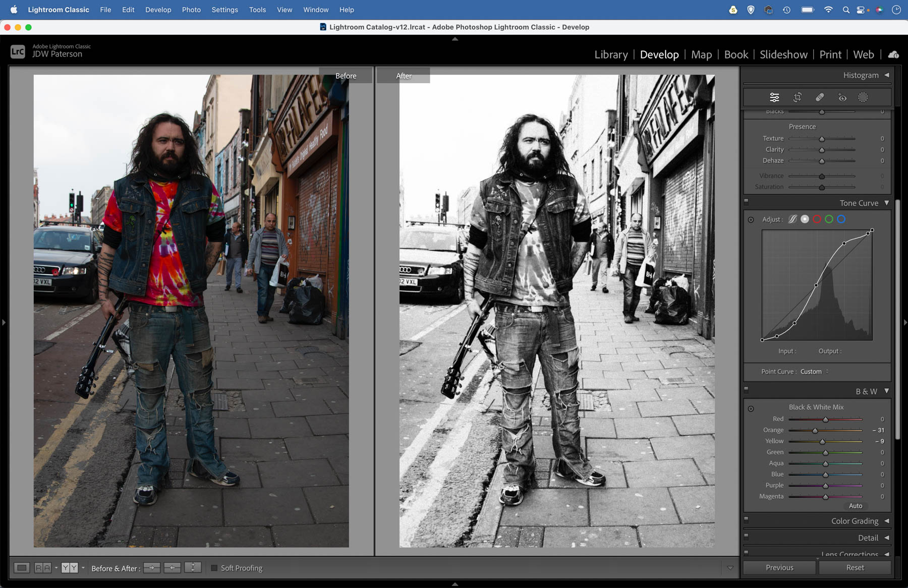The height and width of the screenshot is (588, 908).
Task: Activate the Red Eye correction tool
Action: pyautogui.click(x=842, y=97)
